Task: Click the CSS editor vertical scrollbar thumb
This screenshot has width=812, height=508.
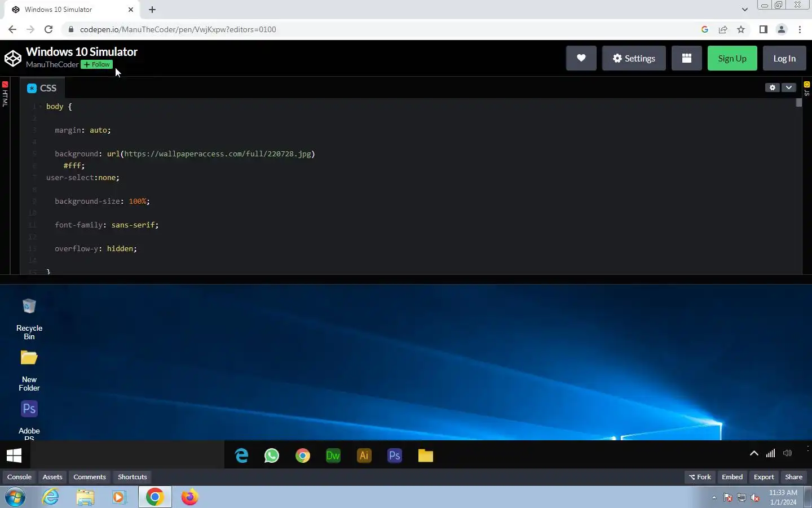Action: 799,103
